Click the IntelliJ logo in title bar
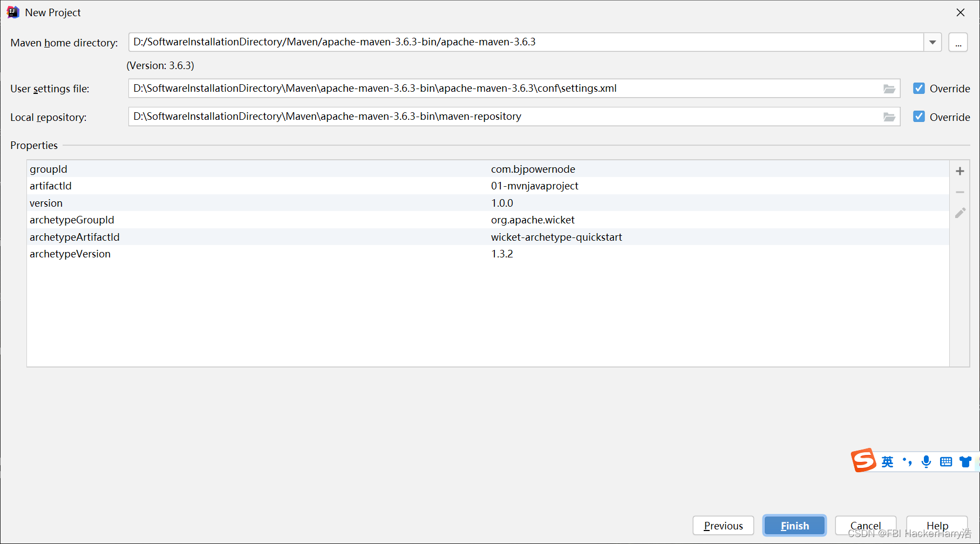 (x=13, y=12)
